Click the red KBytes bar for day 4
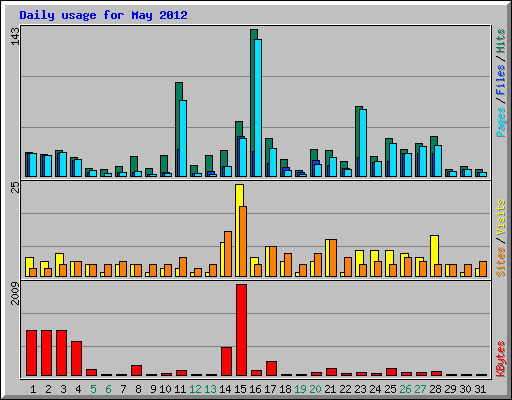 click(x=77, y=359)
